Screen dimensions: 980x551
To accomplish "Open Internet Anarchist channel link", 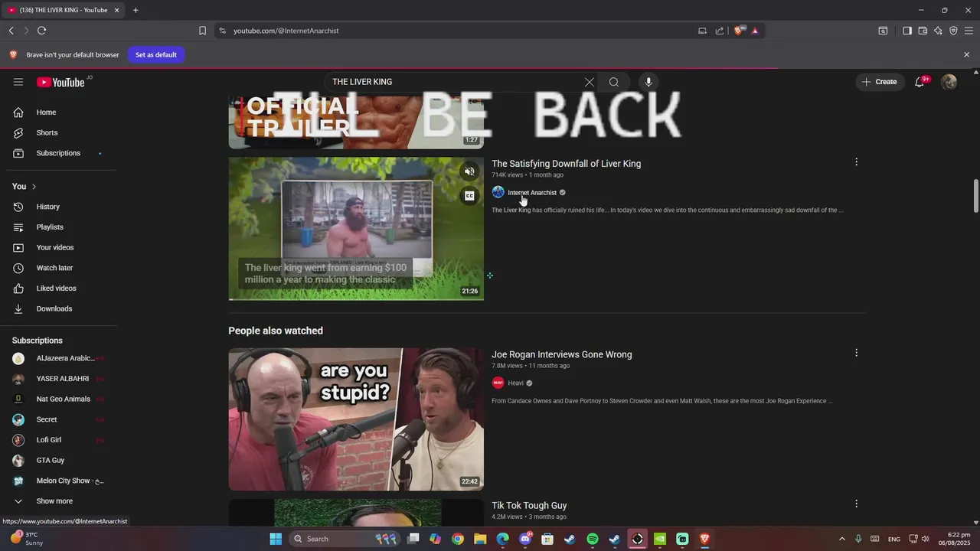I will [532, 193].
